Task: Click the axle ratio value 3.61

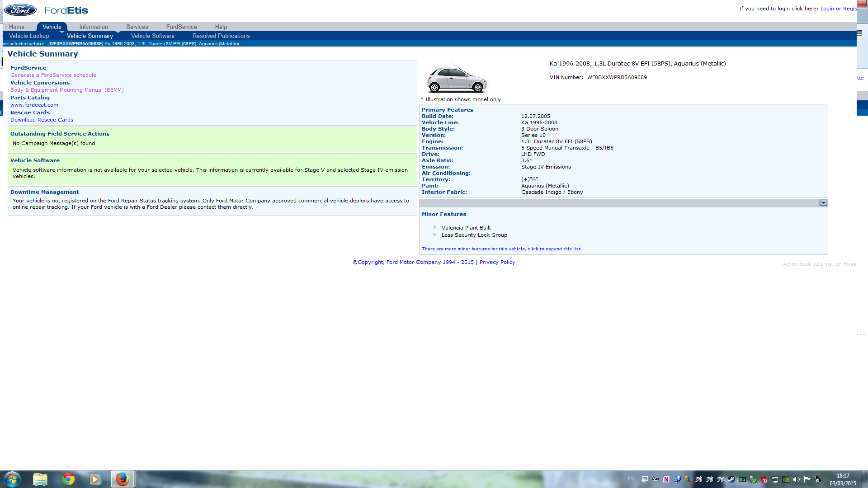Action: 527,160
